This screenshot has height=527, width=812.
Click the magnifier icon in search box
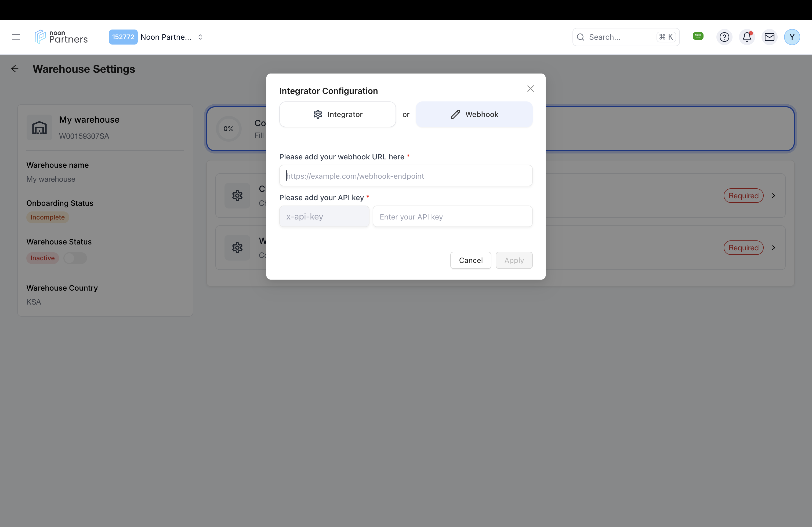pyautogui.click(x=580, y=37)
